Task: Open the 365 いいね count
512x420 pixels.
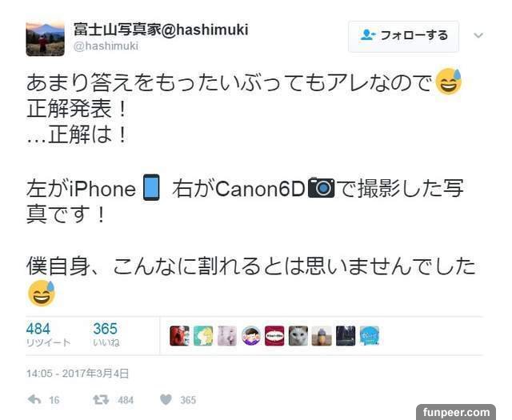Action: [106, 334]
